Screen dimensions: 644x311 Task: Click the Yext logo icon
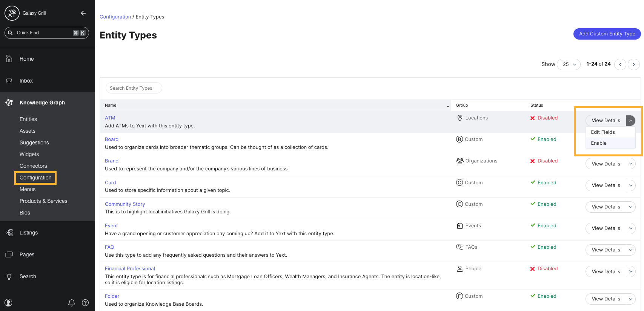pos(12,13)
